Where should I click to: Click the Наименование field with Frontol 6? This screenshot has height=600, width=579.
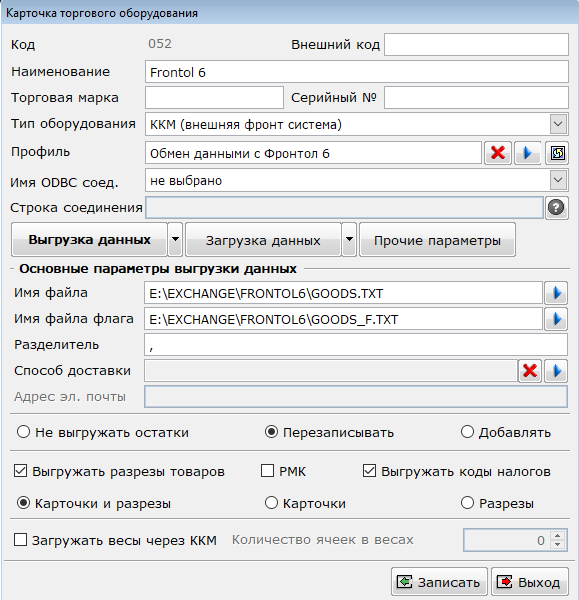tap(357, 72)
